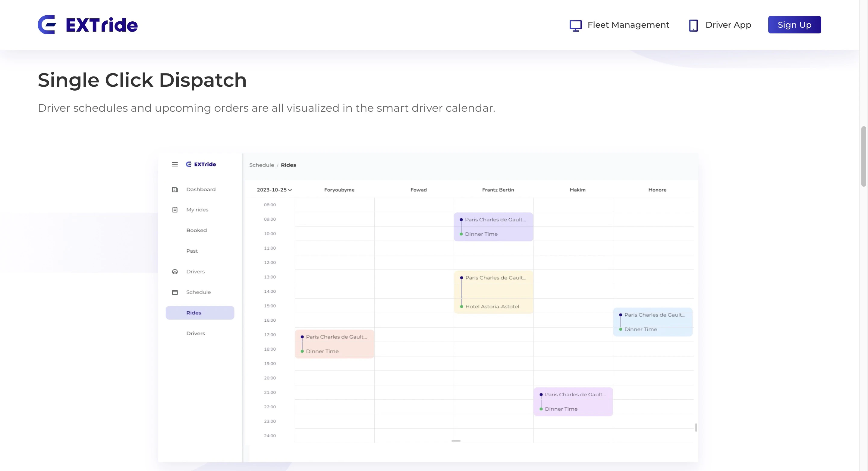Click the My rides clipboard icon
The image size is (868, 471).
pyautogui.click(x=175, y=210)
